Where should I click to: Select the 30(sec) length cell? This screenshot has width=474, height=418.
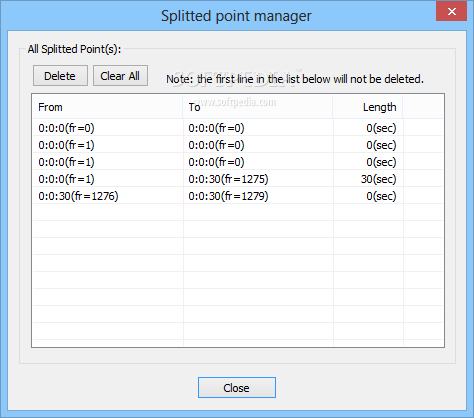[378, 179]
